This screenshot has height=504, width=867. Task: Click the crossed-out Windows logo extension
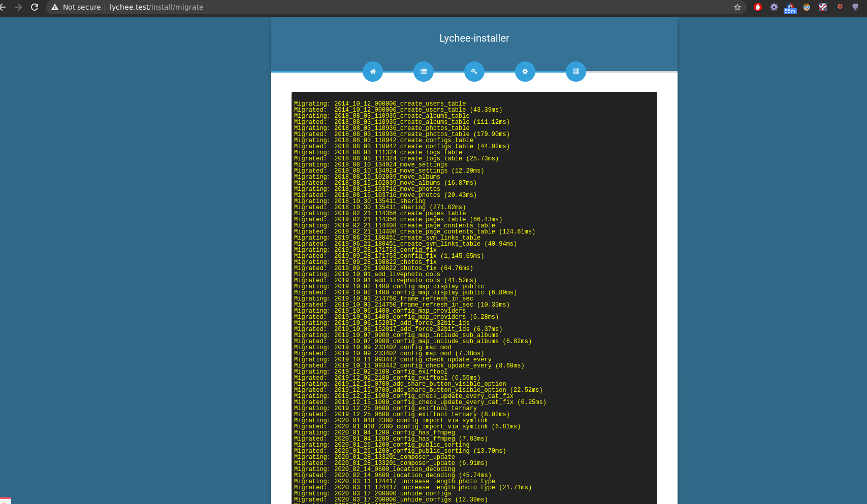(x=823, y=7)
